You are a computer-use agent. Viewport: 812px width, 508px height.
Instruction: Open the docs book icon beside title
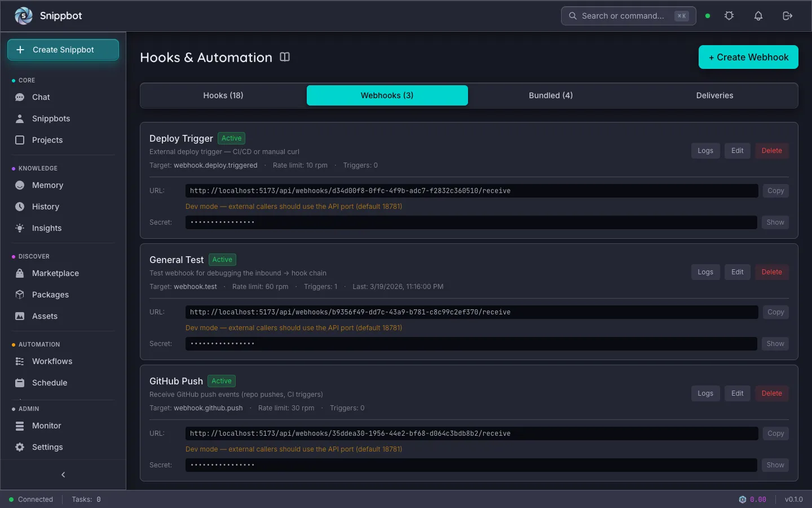pos(285,57)
